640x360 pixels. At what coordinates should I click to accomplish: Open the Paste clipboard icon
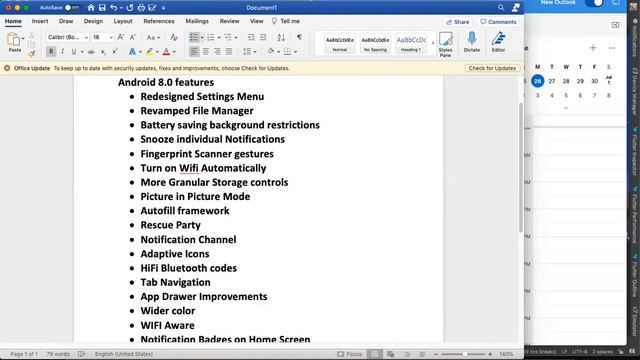(x=14, y=40)
